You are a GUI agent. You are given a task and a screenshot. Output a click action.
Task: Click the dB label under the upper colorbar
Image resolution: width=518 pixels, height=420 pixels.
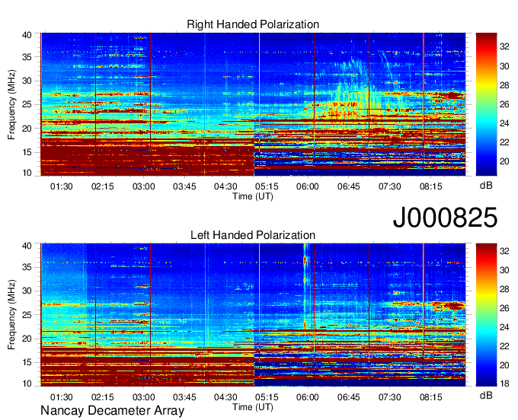coord(486,186)
